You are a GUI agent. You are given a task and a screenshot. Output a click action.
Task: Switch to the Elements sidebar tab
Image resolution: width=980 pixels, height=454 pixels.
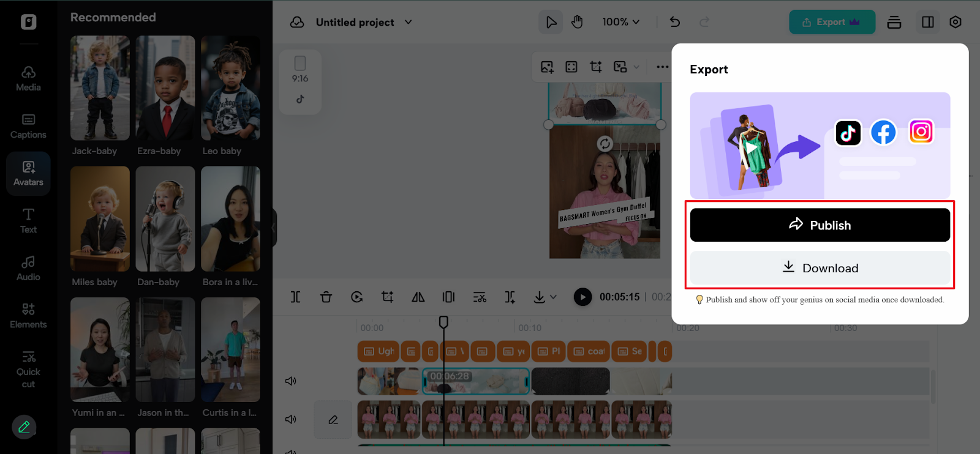pos(28,316)
